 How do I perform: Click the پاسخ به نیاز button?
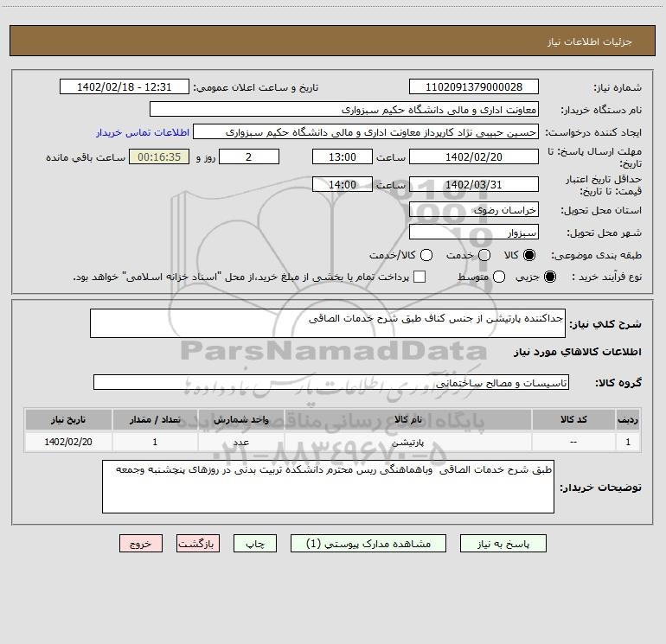tap(503, 544)
